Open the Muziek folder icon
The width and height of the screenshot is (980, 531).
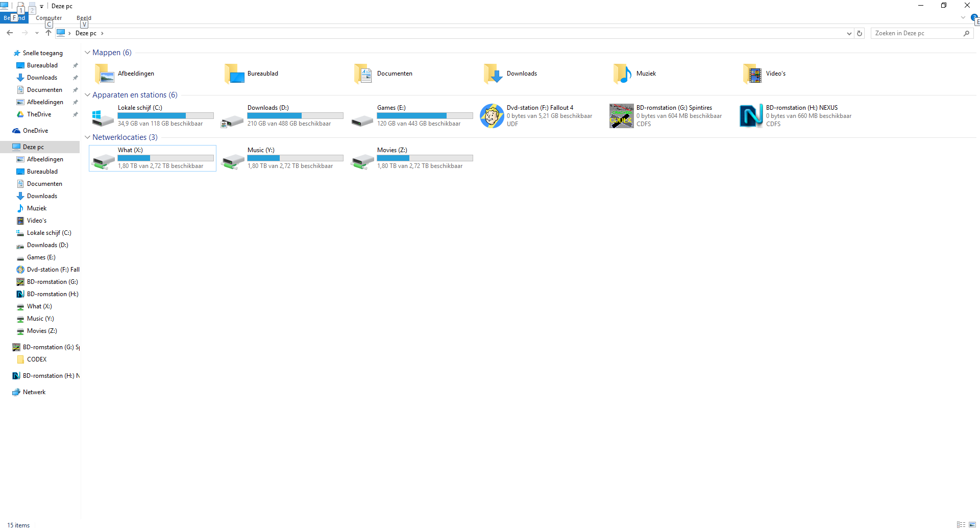(x=622, y=74)
